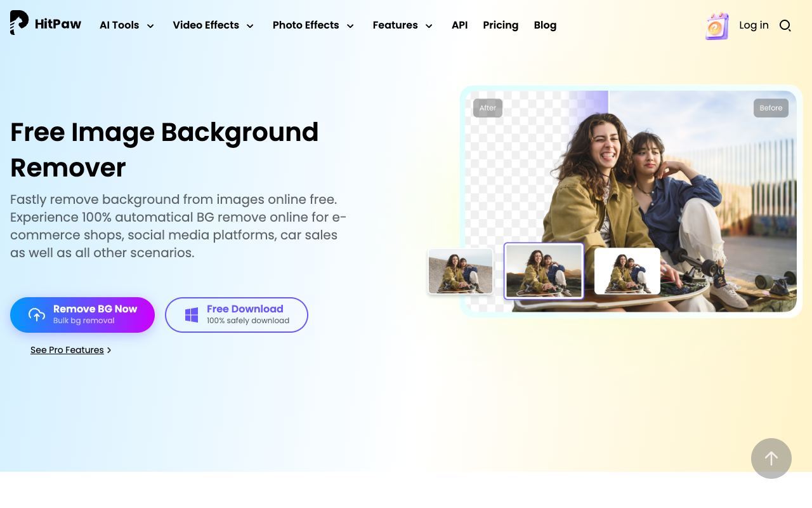Open the See Pro Features link
Viewport: 812px width, 508px height.
pos(70,350)
